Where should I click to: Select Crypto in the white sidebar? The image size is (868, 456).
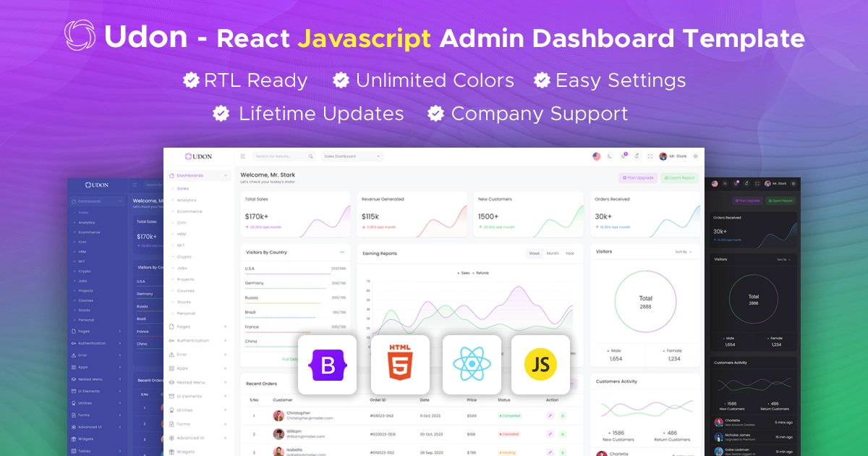click(184, 256)
